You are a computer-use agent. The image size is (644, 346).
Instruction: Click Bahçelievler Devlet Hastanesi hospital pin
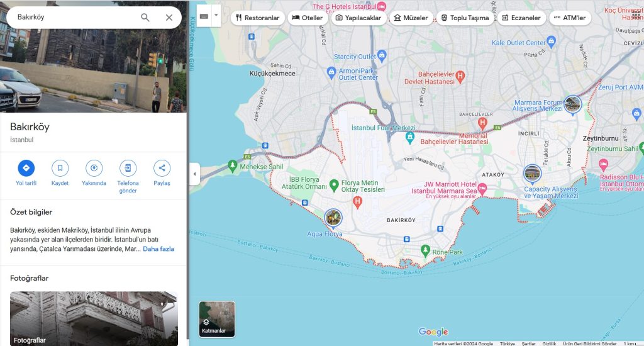[x=460, y=76]
